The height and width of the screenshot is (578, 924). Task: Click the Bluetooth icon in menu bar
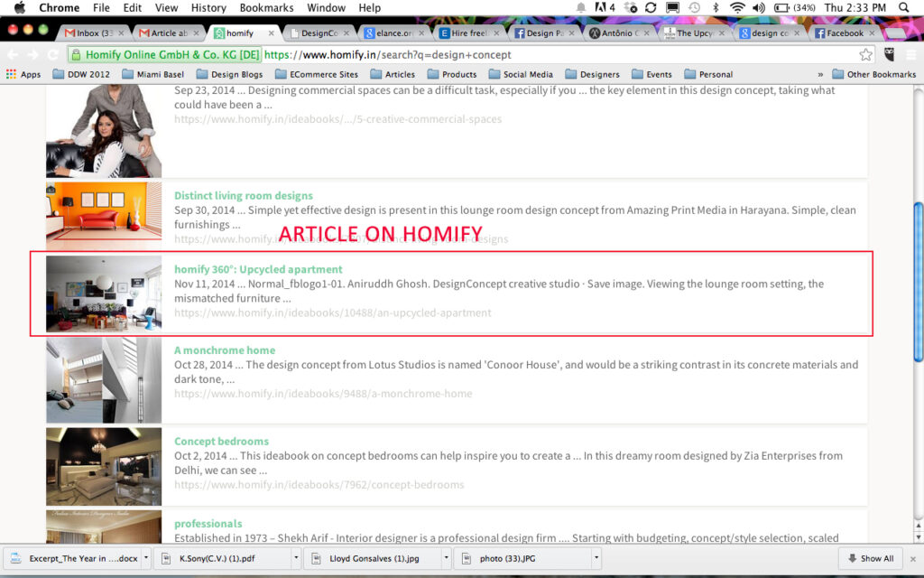click(x=716, y=8)
